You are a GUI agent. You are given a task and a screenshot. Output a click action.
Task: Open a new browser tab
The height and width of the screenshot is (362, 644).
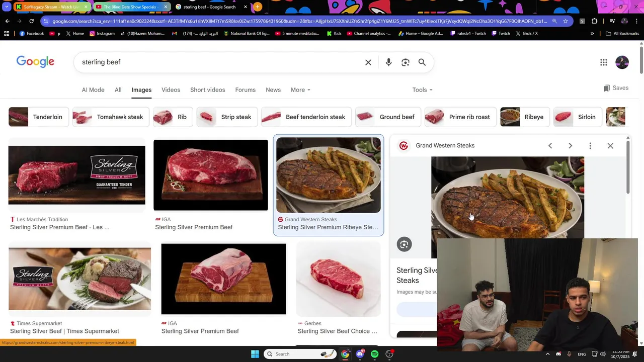click(258, 7)
